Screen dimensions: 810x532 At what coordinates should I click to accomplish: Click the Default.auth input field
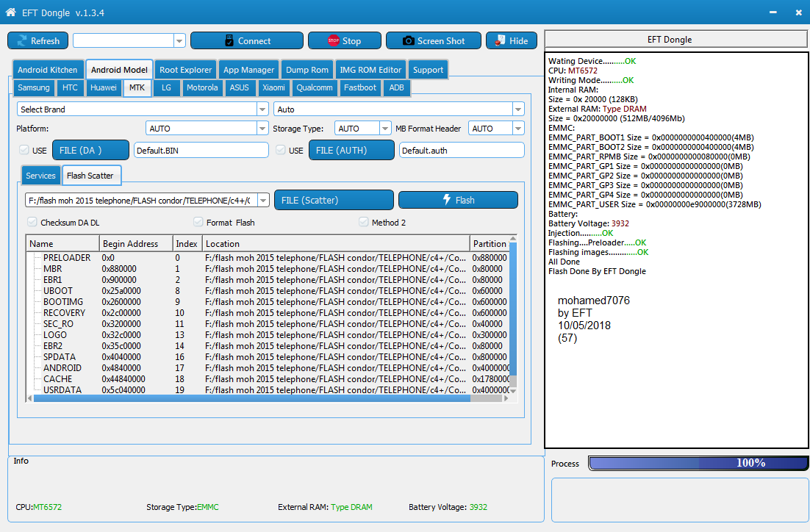pos(462,151)
